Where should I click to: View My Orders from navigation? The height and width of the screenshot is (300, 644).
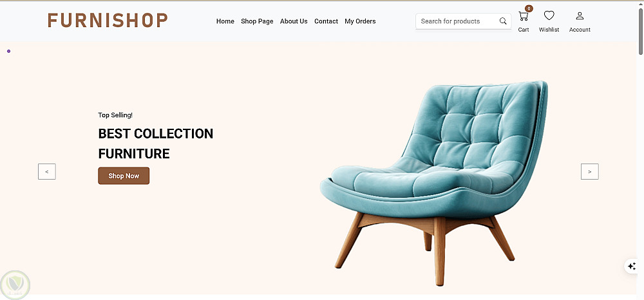coord(360,21)
